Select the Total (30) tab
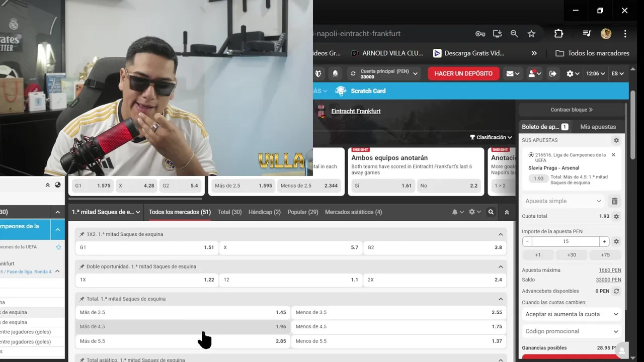This screenshot has width=644, height=362. click(x=229, y=212)
